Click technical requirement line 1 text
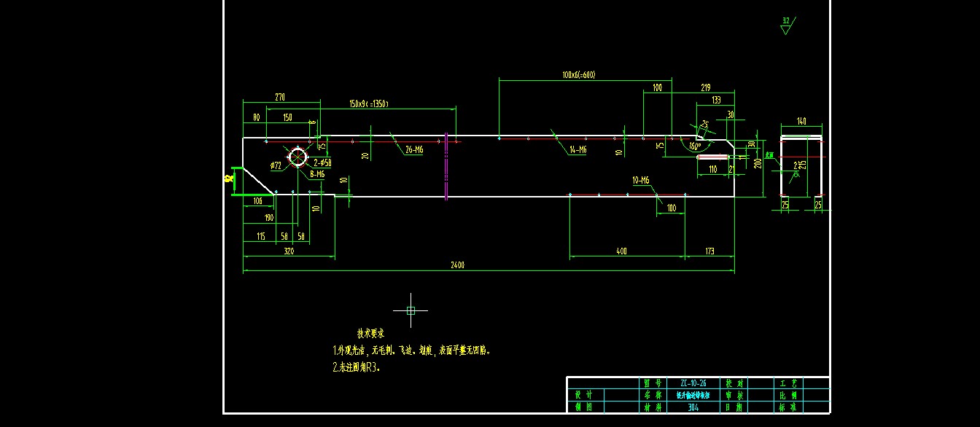980x427 pixels. pos(412,350)
